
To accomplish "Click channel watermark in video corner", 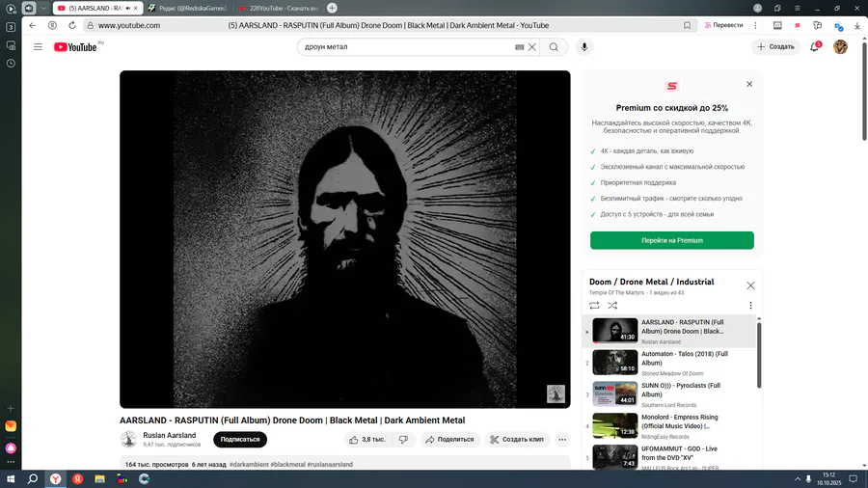I will point(556,393).
